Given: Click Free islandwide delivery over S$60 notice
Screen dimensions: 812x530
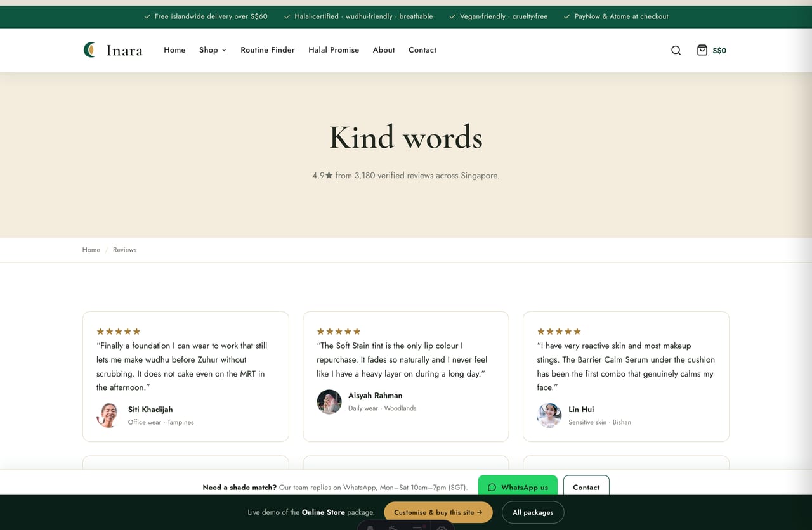Looking at the screenshot, I should 206,16.
